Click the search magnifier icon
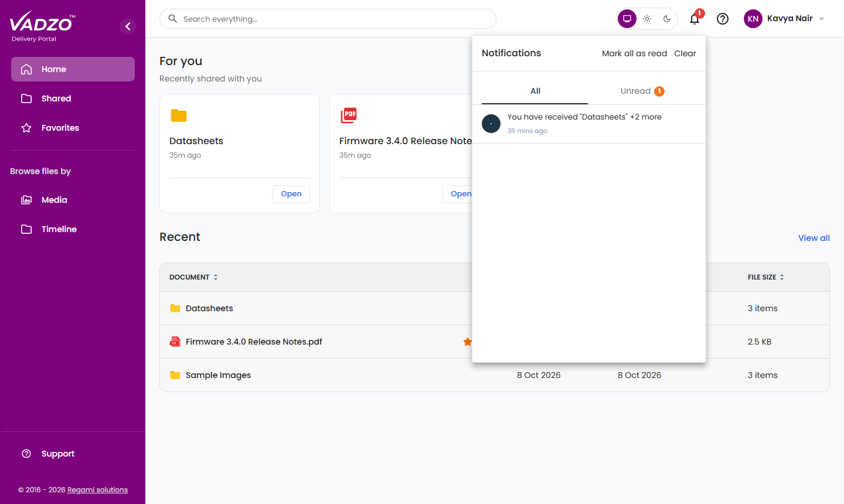 173,19
